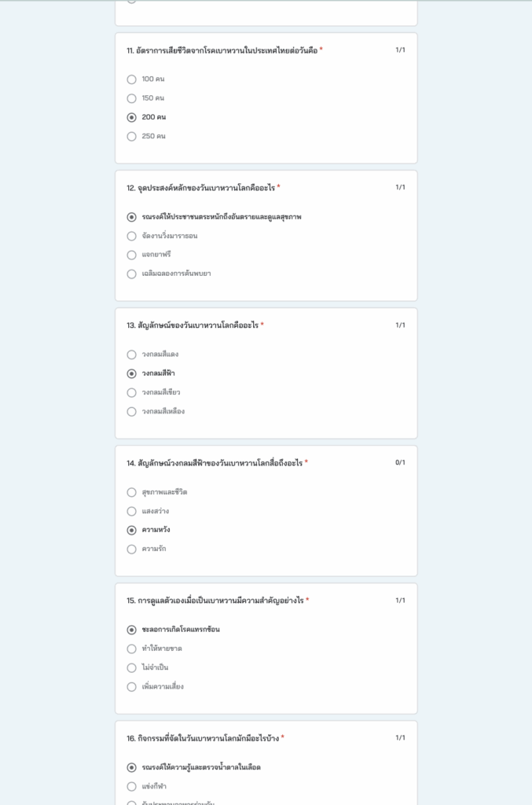Click the 'ความหวัง' answer radio button
Viewport: 532px width, 805px height.
pyautogui.click(x=131, y=530)
